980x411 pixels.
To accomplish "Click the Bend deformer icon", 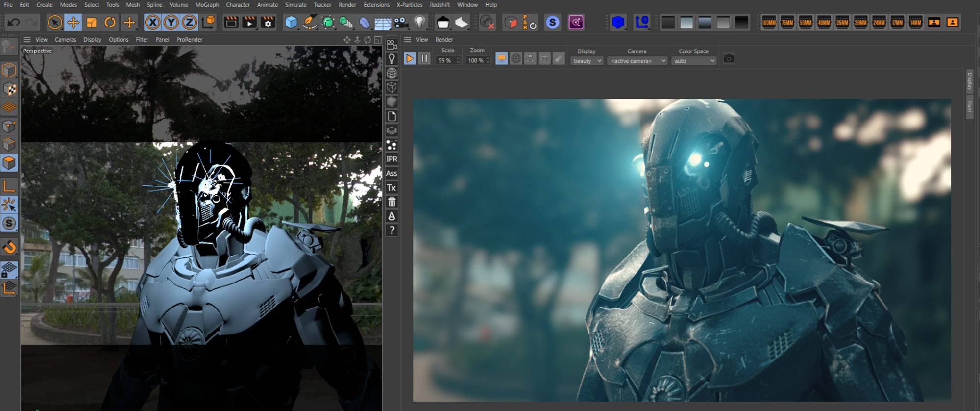I will click(365, 22).
